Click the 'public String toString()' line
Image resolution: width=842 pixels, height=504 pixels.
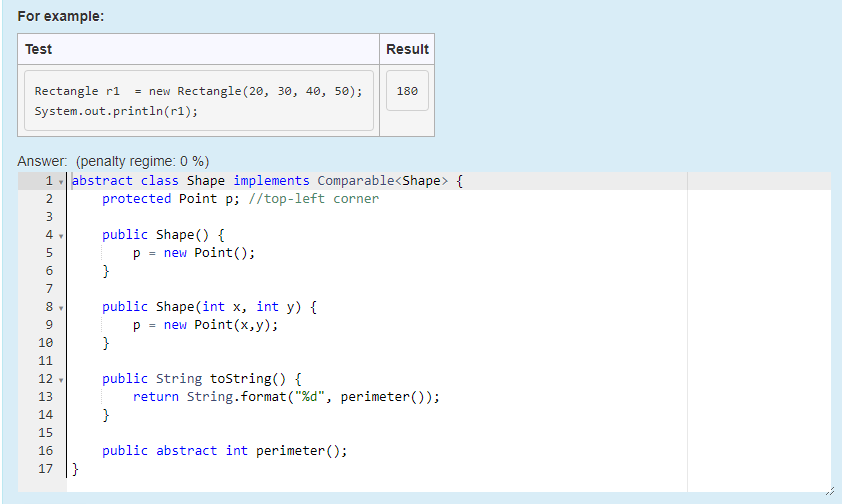click(x=202, y=378)
